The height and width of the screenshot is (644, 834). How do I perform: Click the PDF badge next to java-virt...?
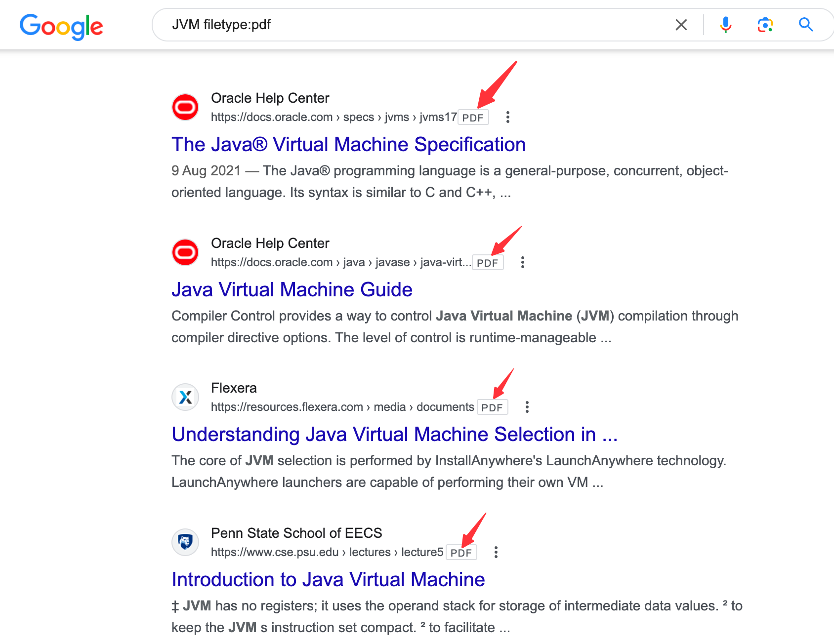[x=488, y=263]
